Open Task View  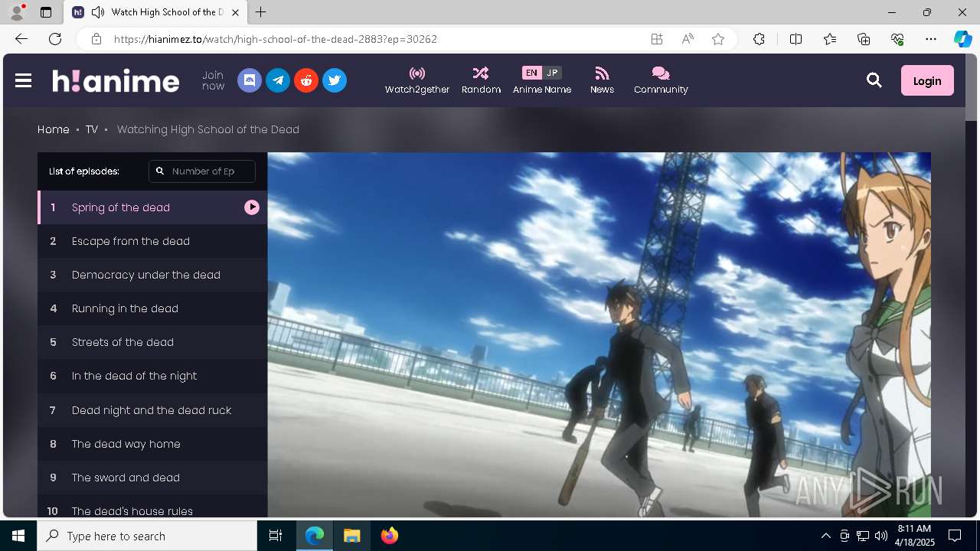(276, 536)
